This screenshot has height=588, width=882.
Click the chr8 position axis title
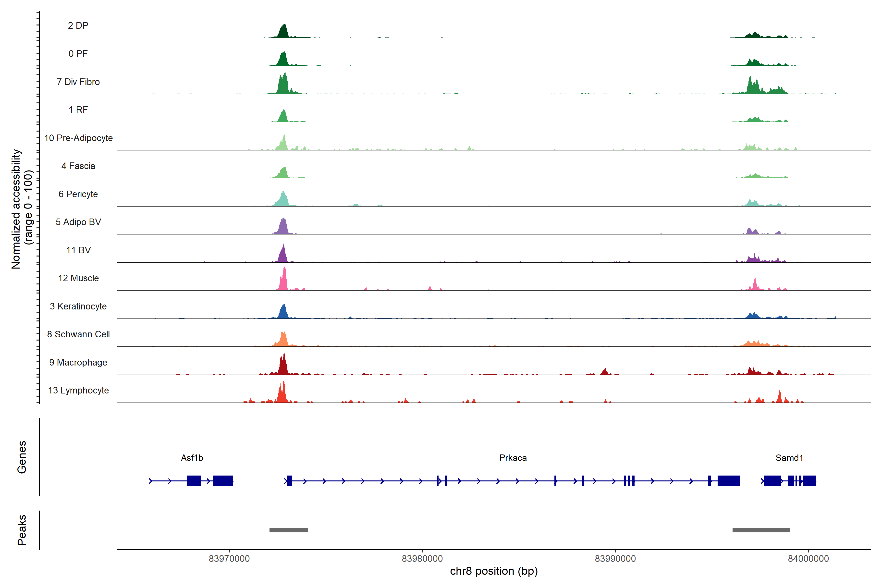pyautogui.click(x=493, y=571)
